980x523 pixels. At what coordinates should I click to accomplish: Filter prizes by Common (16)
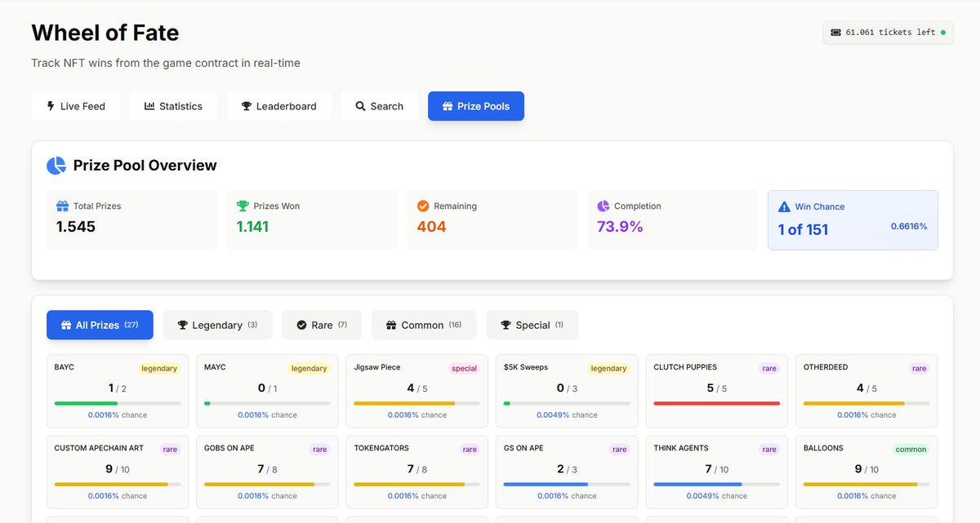coord(424,325)
